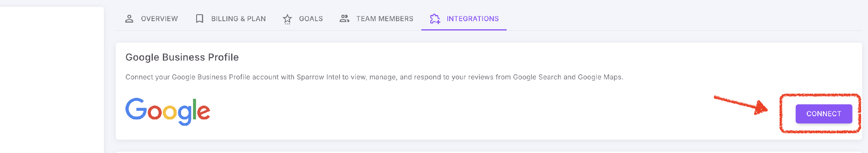Click the empty left sidebar panel
The height and width of the screenshot is (153, 868).
click(52, 80)
